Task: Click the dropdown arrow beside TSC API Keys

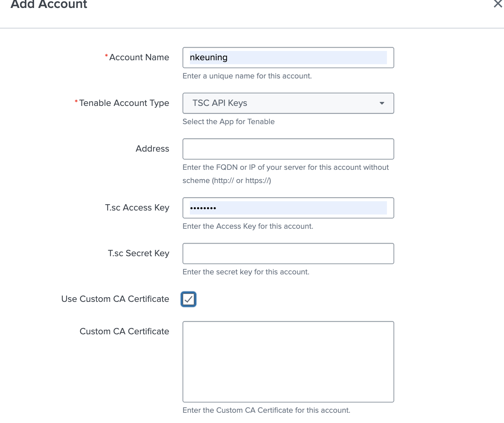Action: click(x=382, y=103)
